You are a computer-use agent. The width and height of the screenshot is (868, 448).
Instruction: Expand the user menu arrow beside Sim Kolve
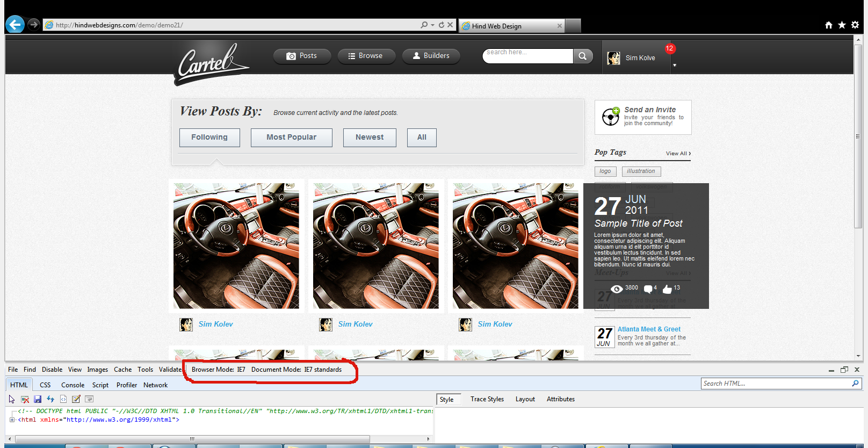tap(675, 66)
